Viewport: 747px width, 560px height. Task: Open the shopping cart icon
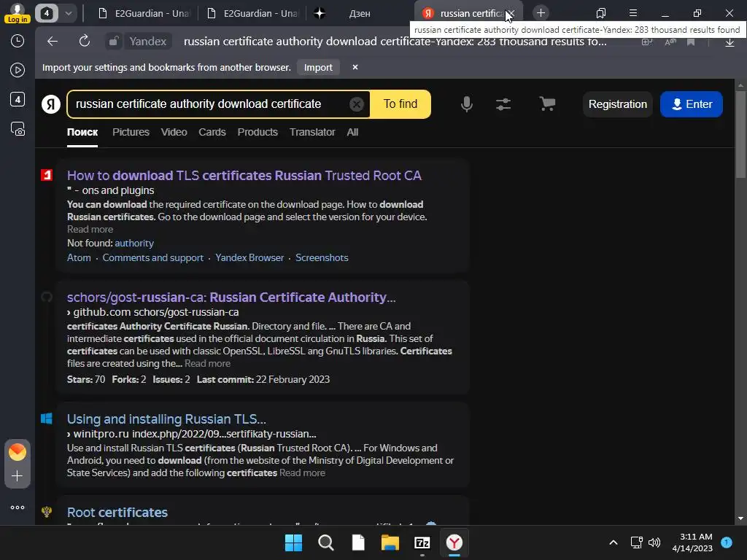click(547, 104)
